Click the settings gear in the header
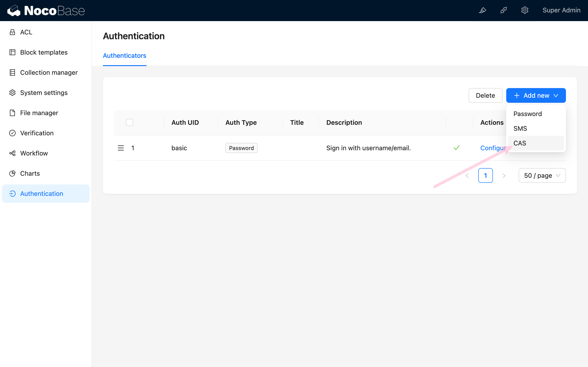 click(525, 10)
